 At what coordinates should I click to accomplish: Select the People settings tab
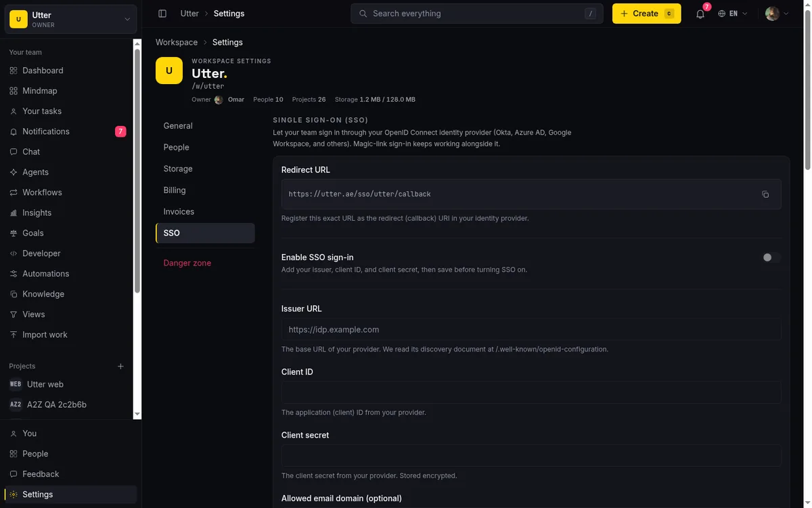coord(205,147)
